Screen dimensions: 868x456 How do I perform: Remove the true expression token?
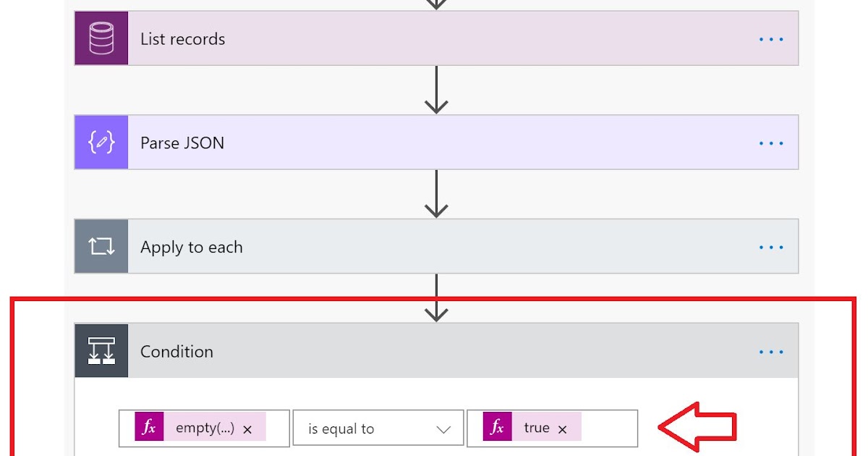tap(563, 428)
